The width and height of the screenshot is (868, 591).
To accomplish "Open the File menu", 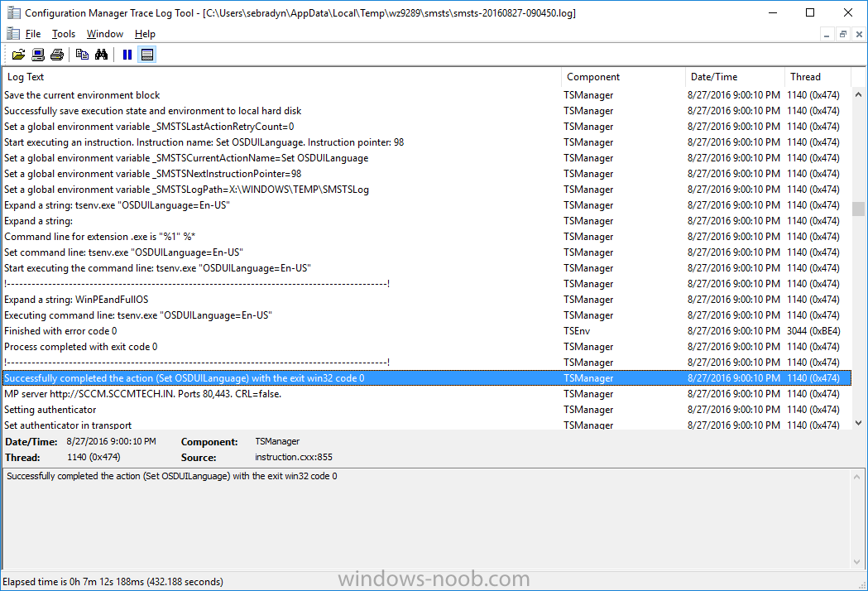I will click(33, 34).
